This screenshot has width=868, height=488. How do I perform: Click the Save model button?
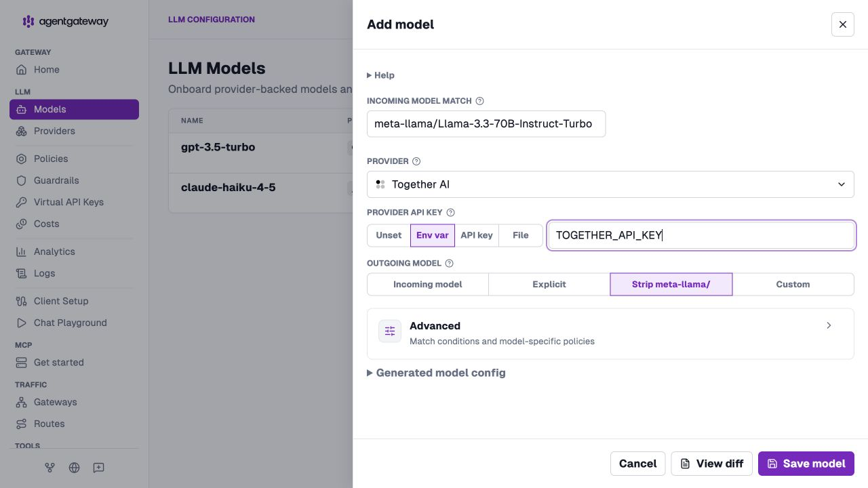(806, 464)
